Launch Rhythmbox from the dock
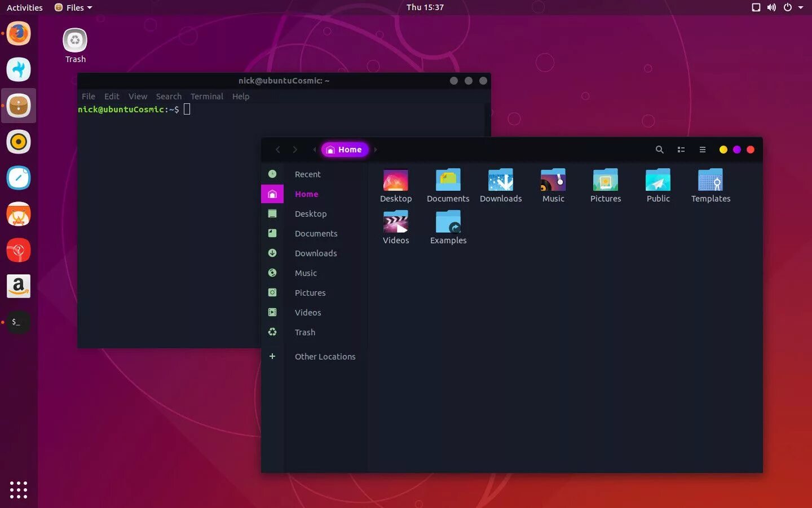The height and width of the screenshot is (508, 812). pos(19,142)
